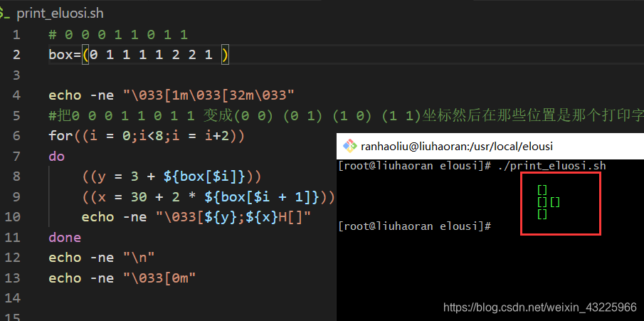Click line number 1 in the gutter
Image resolution: width=644 pixels, height=321 pixels.
click(x=16, y=35)
